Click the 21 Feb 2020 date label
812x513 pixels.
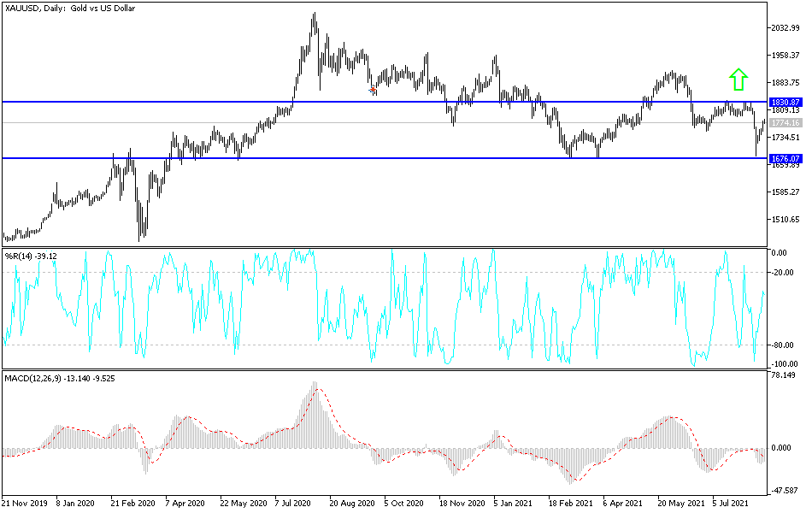pos(133,503)
